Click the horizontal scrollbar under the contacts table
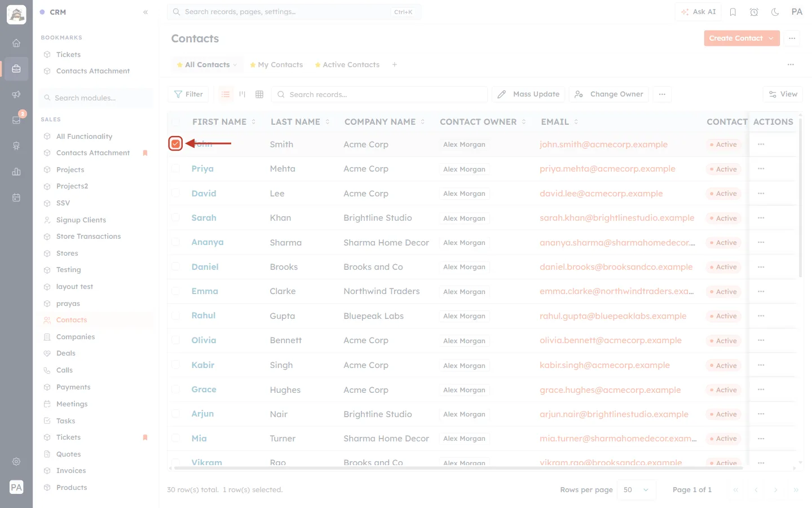The image size is (812, 508). click(x=458, y=468)
